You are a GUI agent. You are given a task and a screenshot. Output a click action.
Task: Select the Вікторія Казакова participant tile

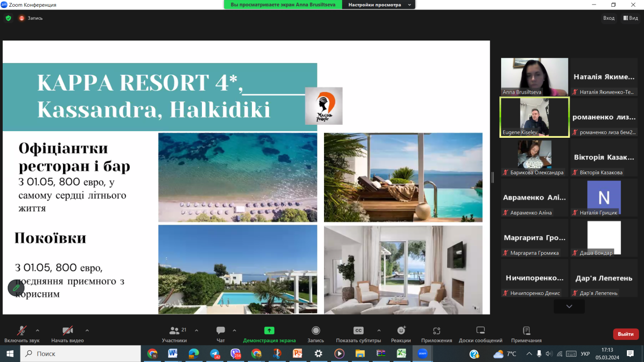[x=604, y=158]
